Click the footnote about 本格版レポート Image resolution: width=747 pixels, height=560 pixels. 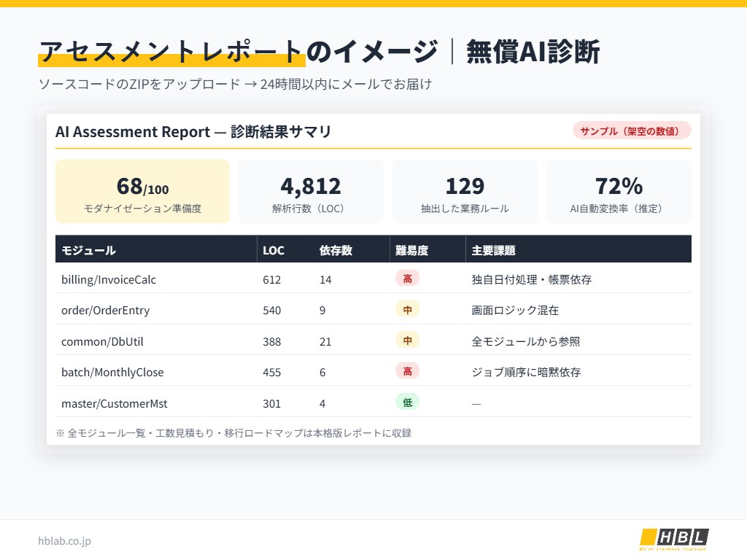coord(233,433)
